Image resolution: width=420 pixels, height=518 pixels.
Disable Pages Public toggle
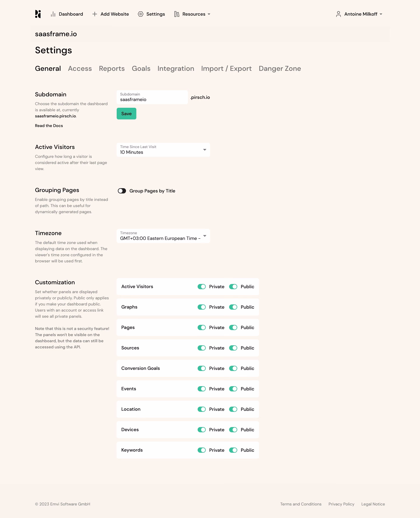pos(233,327)
